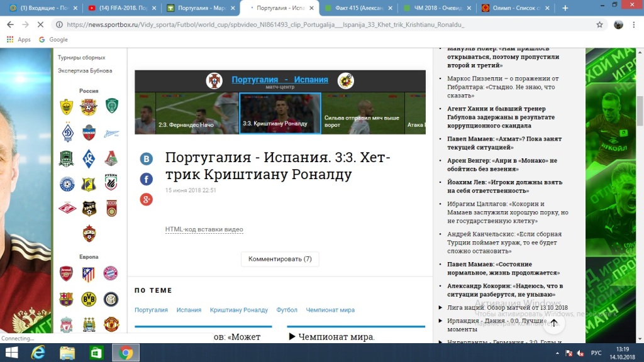Open the Liverpool club logo
The height and width of the screenshot is (362, 644).
coord(66,324)
